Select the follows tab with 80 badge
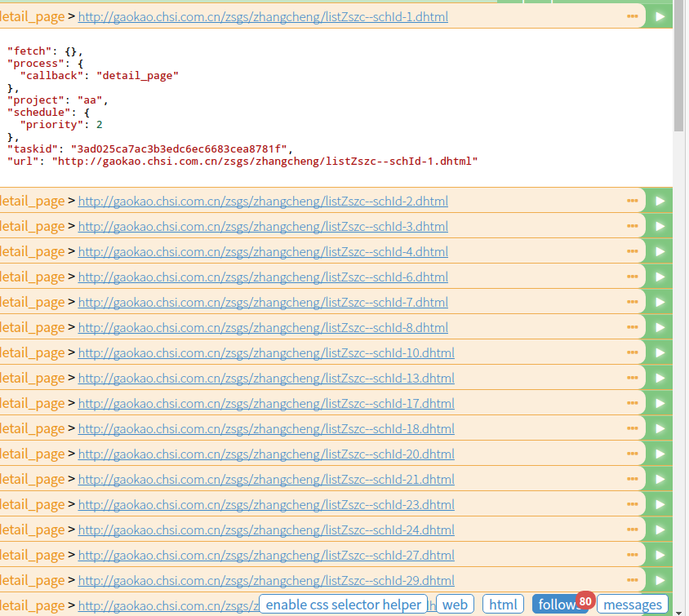The width and height of the screenshot is (689, 616). 558,605
